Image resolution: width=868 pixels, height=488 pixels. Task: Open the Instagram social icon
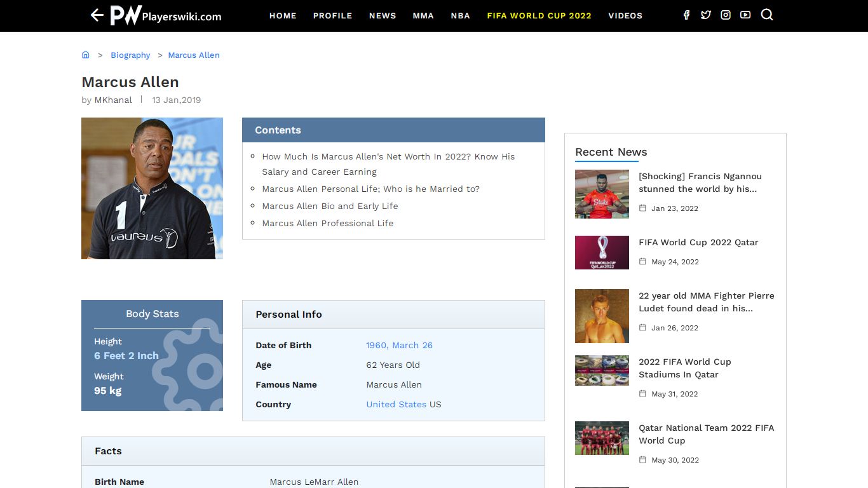pos(726,15)
